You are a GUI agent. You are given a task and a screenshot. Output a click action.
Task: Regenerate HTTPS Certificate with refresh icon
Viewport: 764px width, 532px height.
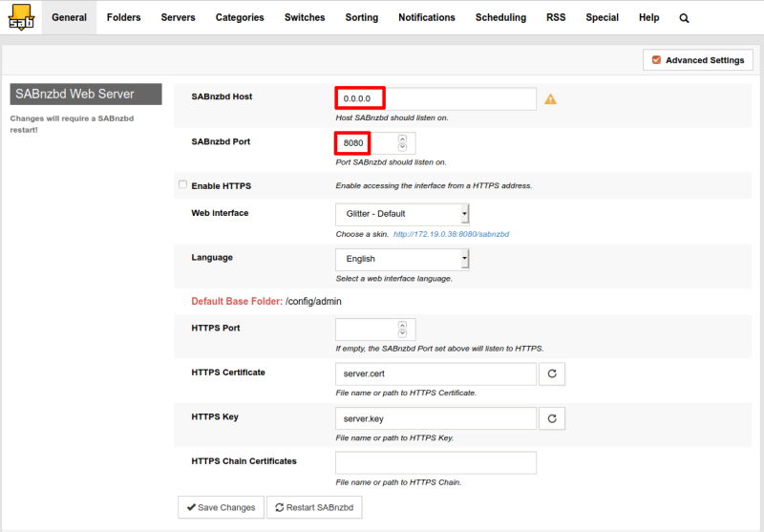[x=552, y=373]
